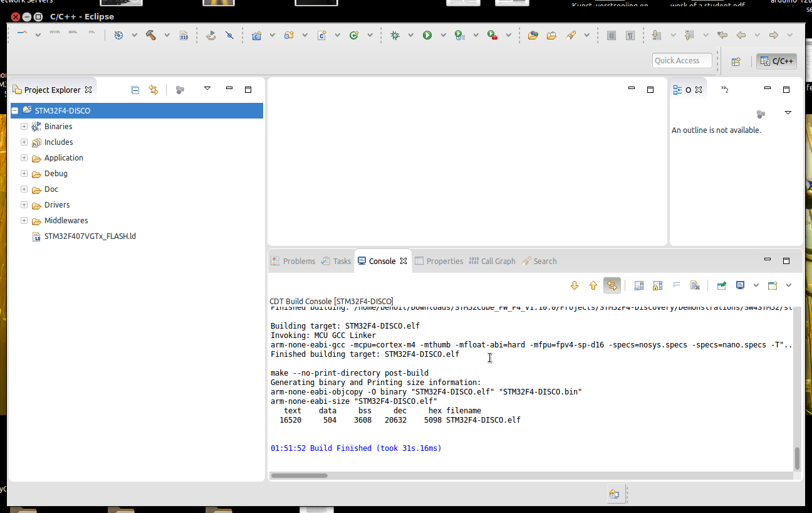Toggle Wrap Lines in console toolbar

click(676, 285)
